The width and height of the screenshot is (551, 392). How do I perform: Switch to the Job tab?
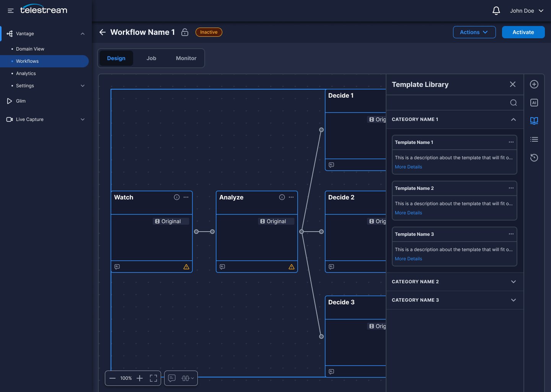[x=151, y=58]
